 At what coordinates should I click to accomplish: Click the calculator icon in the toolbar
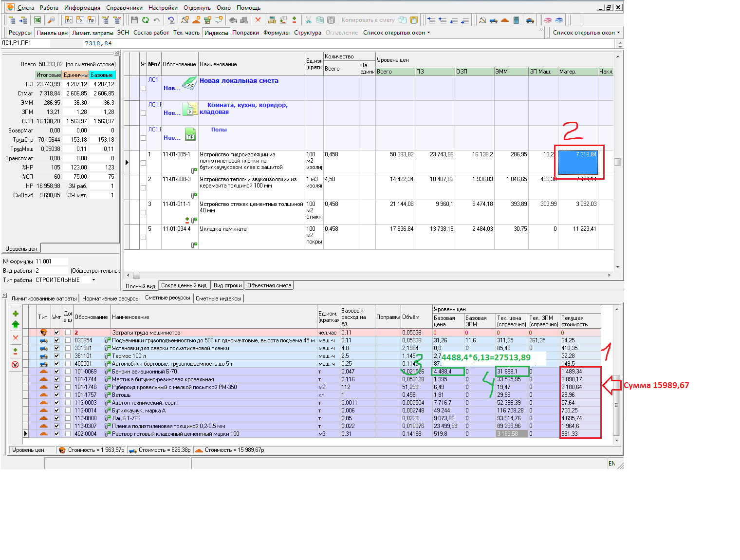[x=516, y=20]
